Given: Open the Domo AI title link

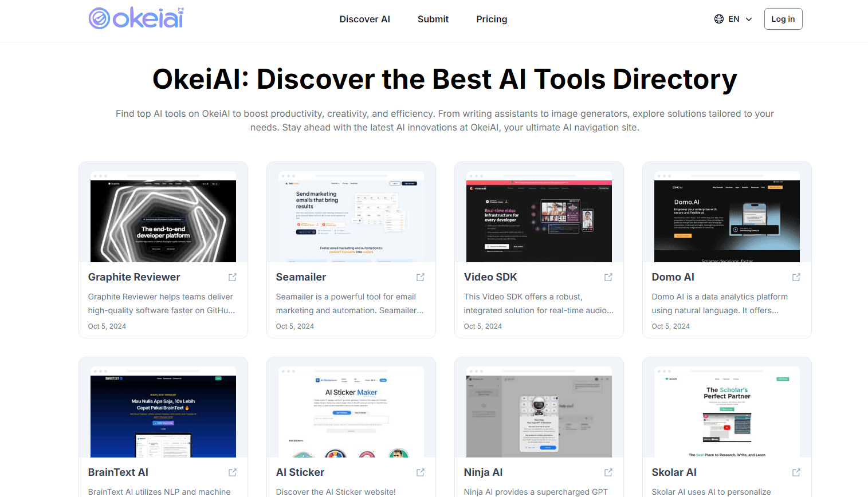Looking at the screenshot, I should coord(673,277).
